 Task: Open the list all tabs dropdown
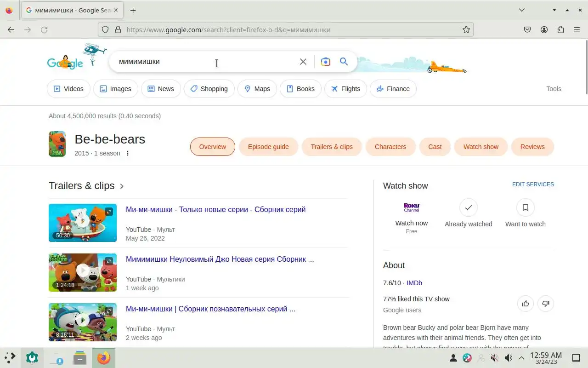coord(522,10)
